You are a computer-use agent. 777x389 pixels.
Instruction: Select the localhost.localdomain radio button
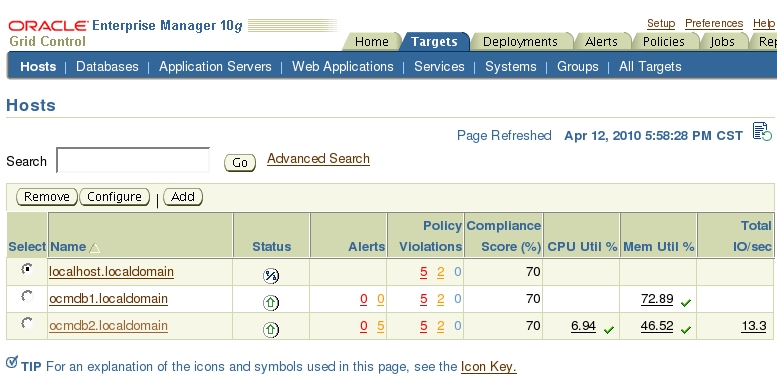27,269
